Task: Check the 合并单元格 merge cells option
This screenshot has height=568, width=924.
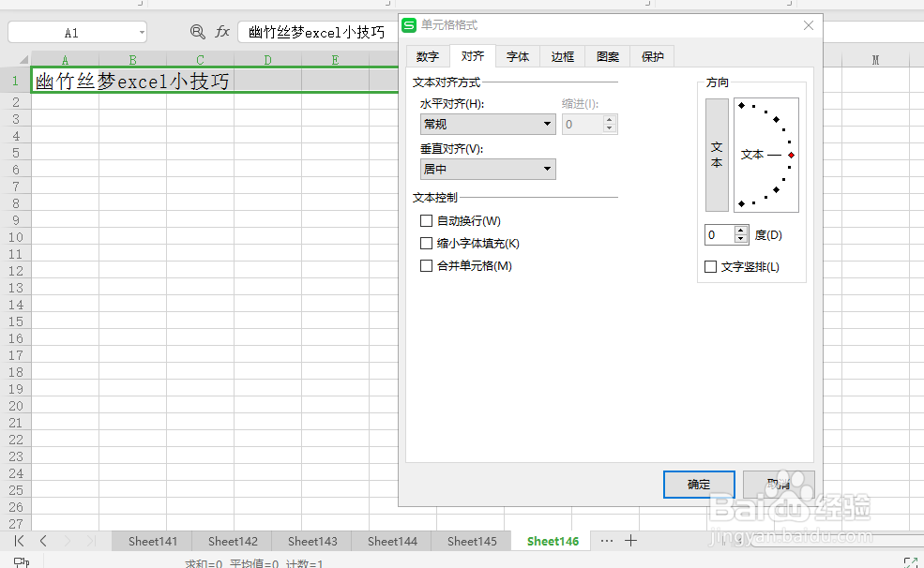Action: coord(427,265)
